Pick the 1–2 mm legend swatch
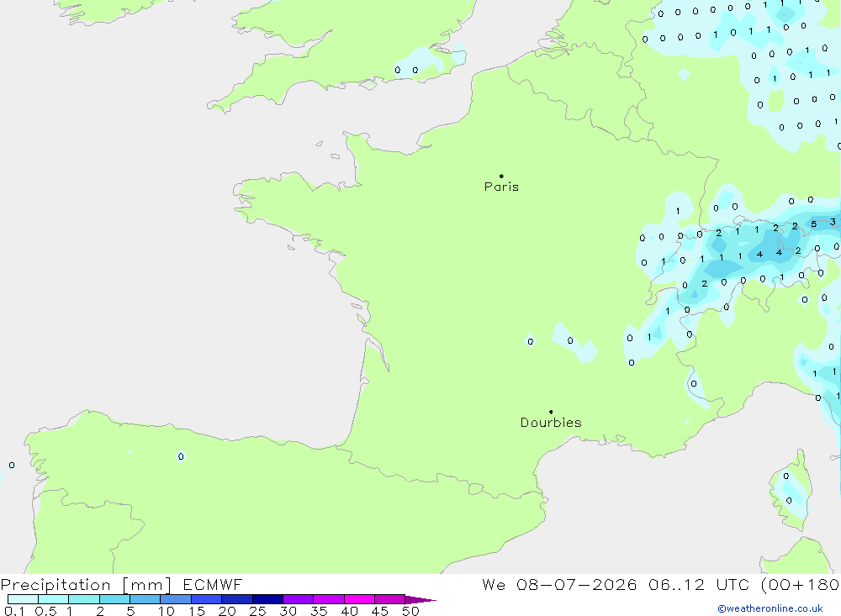Image resolution: width=841 pixels, height=616 pixels. coord(84,599)
